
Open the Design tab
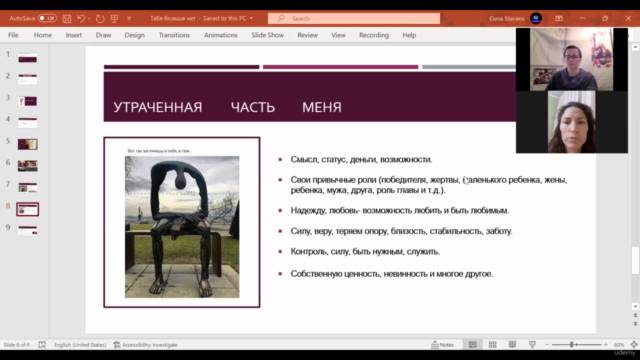(134, 35)
